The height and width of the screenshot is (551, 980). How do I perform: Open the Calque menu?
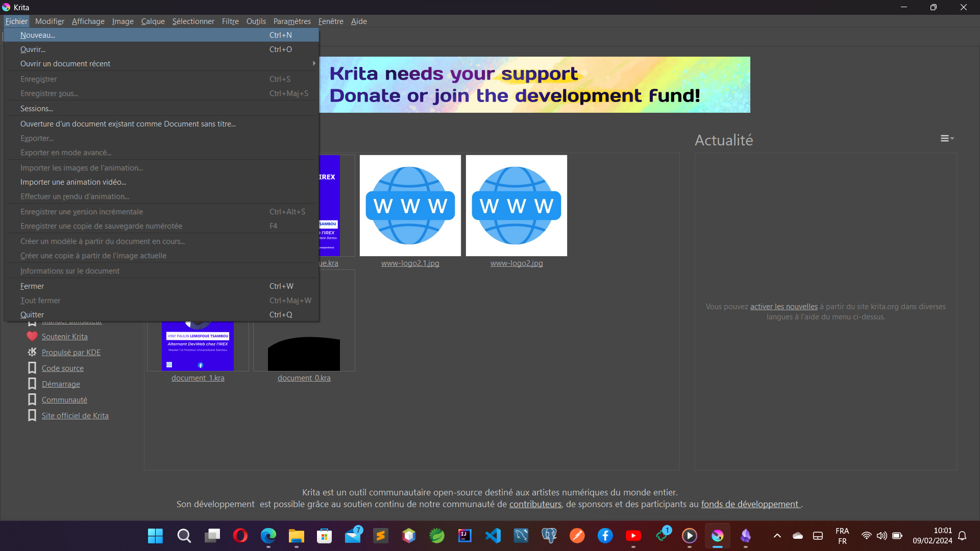153,21
